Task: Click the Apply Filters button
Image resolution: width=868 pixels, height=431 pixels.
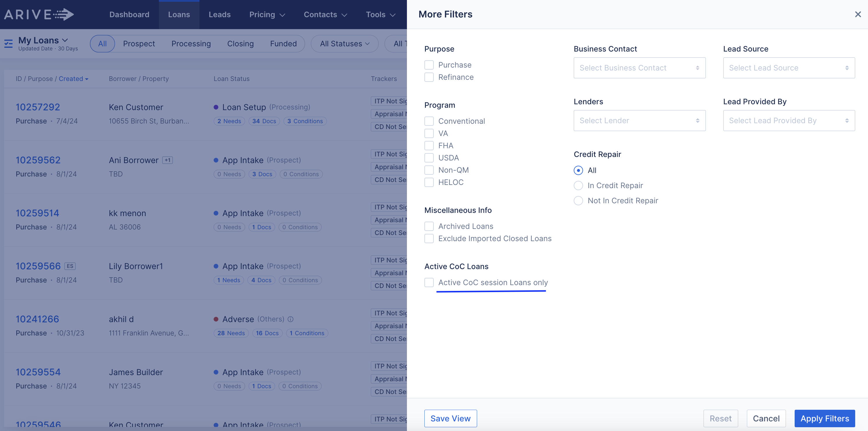Action: 824,418
